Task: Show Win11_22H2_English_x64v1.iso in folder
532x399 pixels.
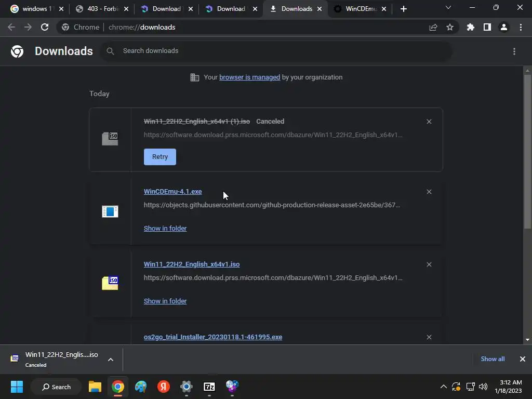Action: coord(165,301)
